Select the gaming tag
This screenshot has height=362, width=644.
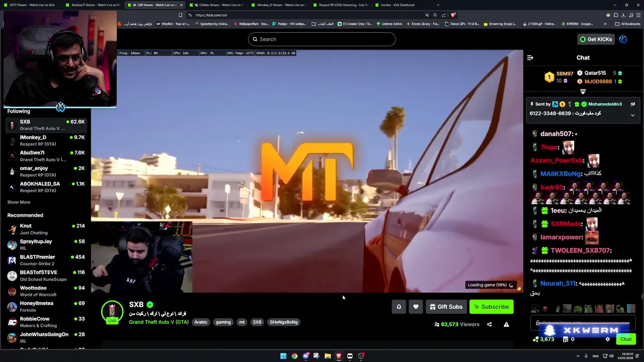223,322
